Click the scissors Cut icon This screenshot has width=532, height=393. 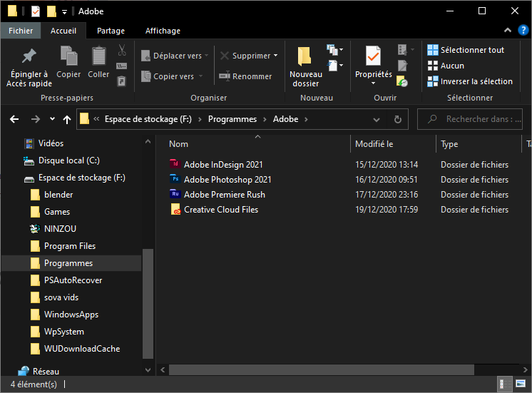click(122, 50)
